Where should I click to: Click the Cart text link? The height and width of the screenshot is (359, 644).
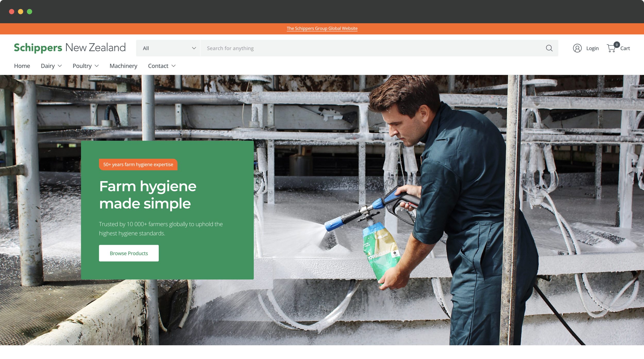pyautogui.click(x=625, y=48)
